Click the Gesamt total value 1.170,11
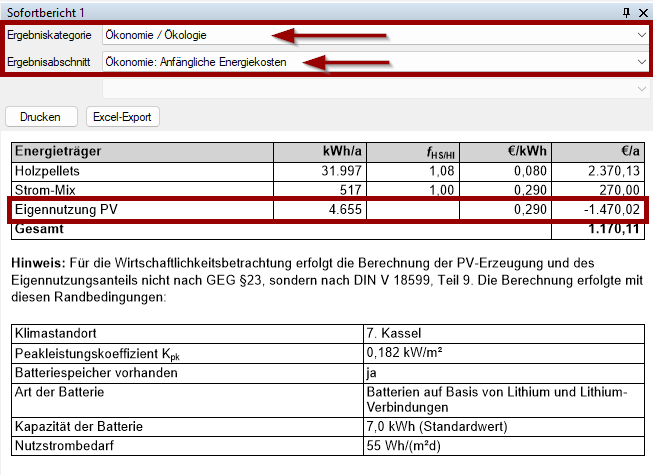The height and width of the screenshot is (475, 653). pos(613,230)
